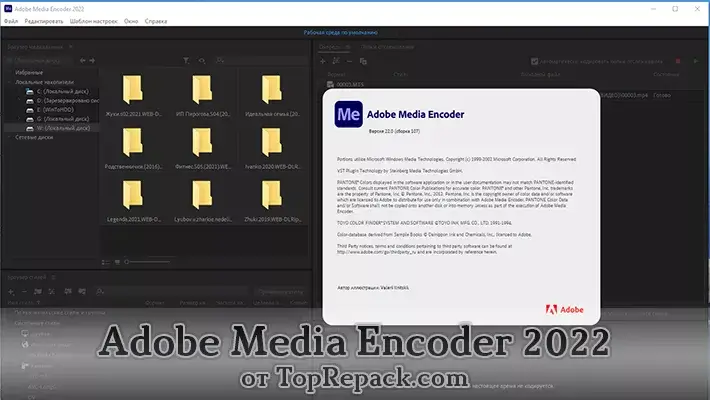The height and width of the screenshot is (400, 710).
Task: Click the Me icon in about dialog
Action: tap(348, 114)
